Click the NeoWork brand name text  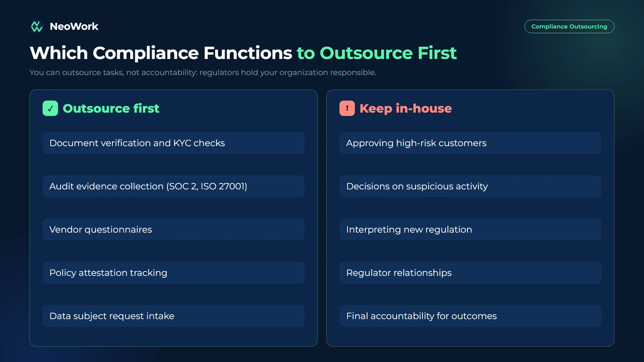click(74, 26)
